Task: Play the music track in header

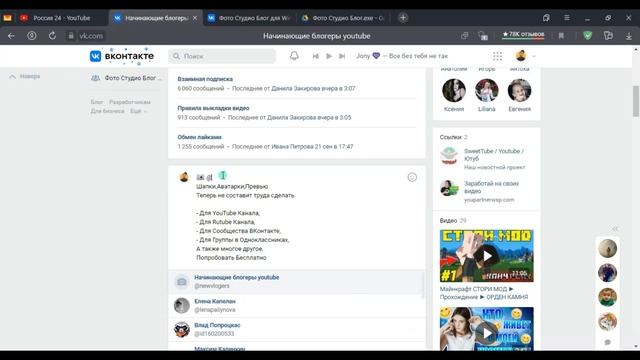Action: pos(329,56)
